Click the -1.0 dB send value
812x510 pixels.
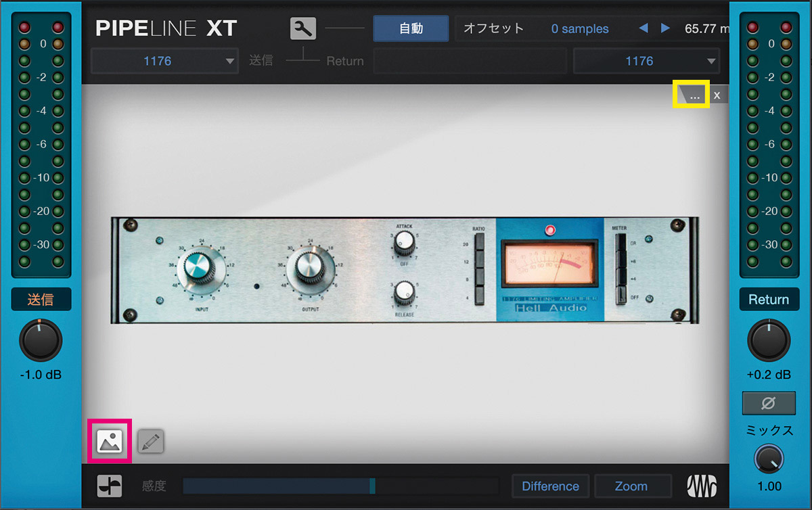tap(41, 374)
